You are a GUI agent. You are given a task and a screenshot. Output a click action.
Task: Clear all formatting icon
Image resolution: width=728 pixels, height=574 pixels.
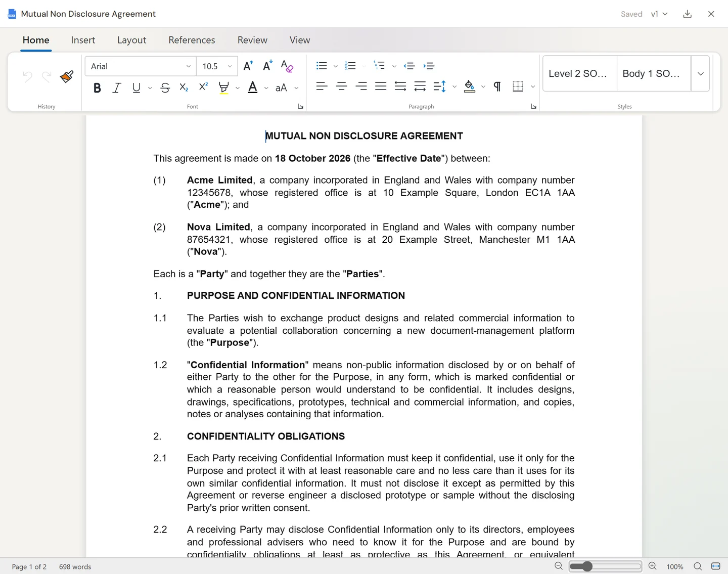pos(287,66)
